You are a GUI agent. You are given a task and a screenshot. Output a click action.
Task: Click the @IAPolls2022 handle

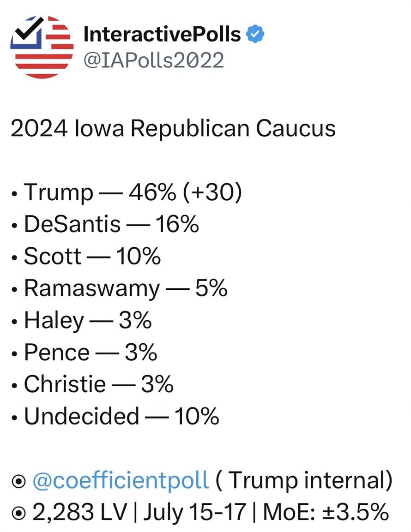pyautogui.click(x=153, y=60)
